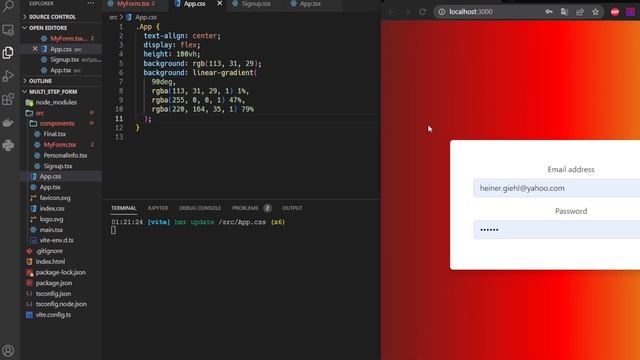
Task: Open tsconfig.json file
Action: [53, 293]
